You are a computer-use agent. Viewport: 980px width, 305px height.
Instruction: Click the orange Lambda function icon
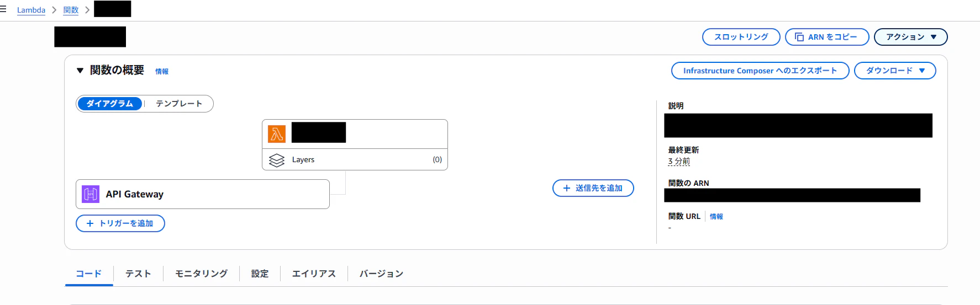click(x=277, y=134)
